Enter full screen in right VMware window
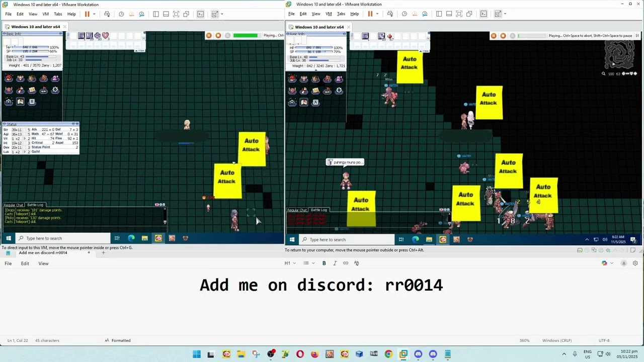 point(459,14)
